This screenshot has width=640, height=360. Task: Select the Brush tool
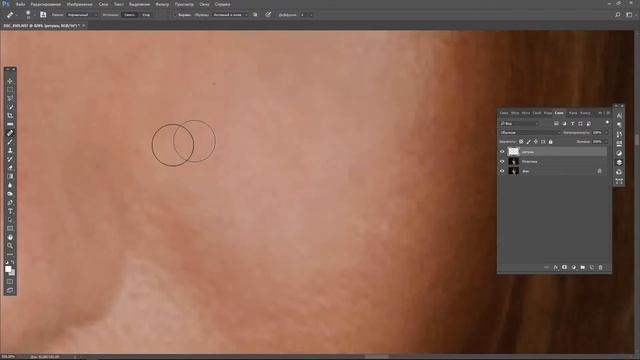pyautogui.click(x=10, y=142)
